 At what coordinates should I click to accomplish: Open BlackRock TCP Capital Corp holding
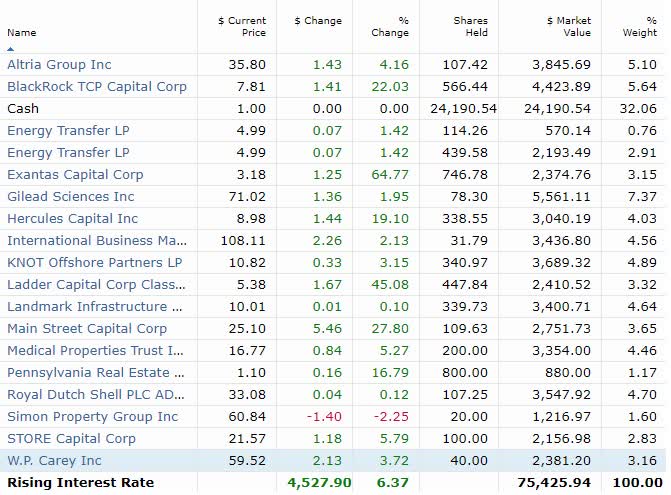[97, 86]
